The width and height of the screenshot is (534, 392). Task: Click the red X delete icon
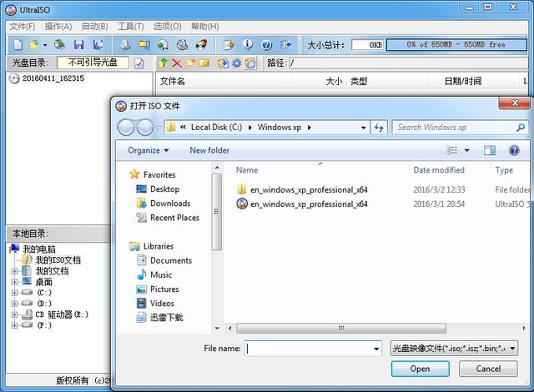[x=176, y=63]
